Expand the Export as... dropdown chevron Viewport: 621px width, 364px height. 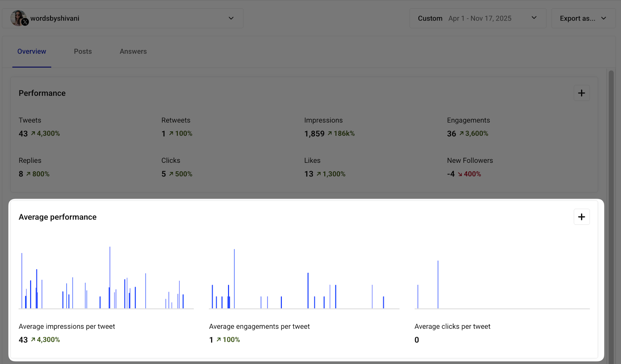coord(604,18)
